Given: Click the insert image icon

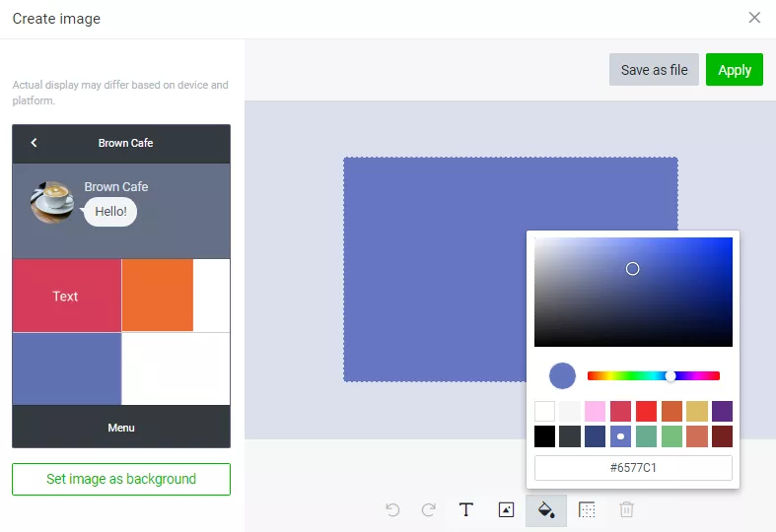Looking at the screenshot, I should (506, 509).
